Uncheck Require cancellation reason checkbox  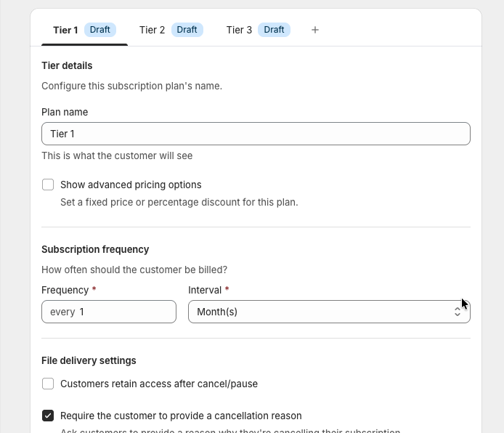tap(48, 416)
